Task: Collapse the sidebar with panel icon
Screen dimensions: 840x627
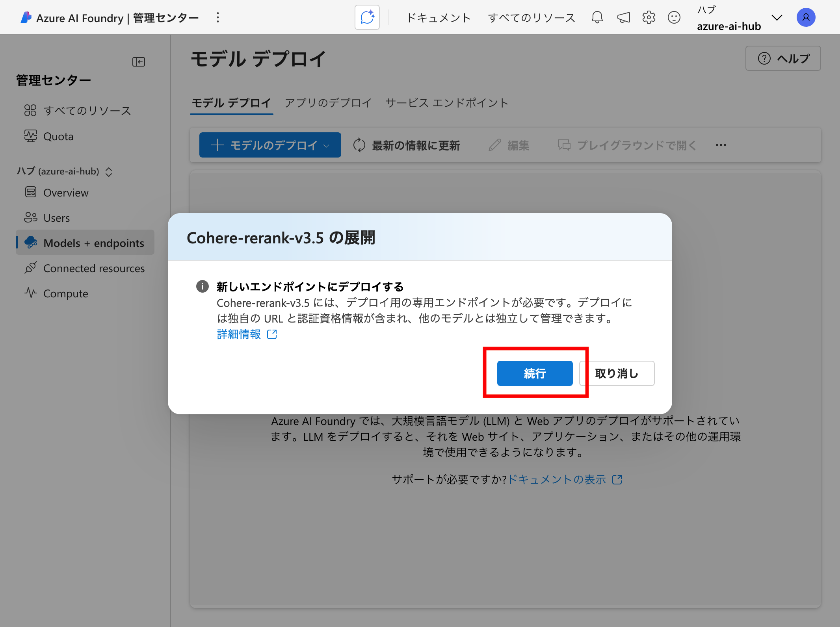Action: (139, 62)
